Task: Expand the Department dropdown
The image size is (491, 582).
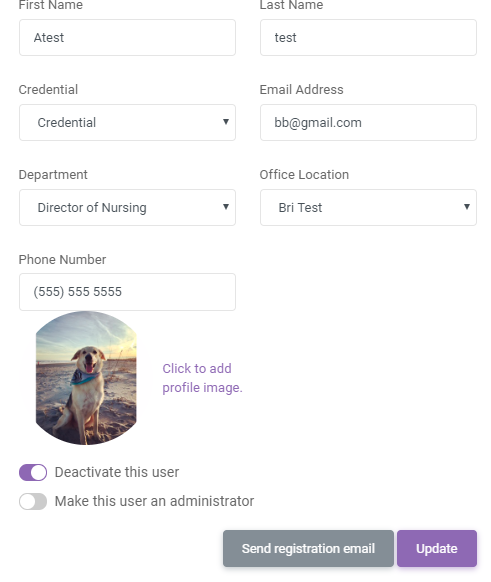Action: pyautogui.click(x=127, y=207)
